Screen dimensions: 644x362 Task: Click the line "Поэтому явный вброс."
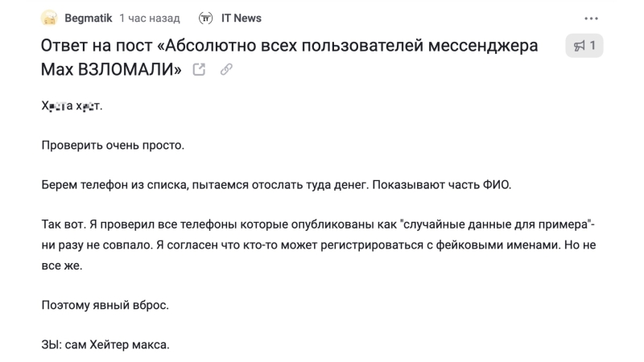point(105,305)
